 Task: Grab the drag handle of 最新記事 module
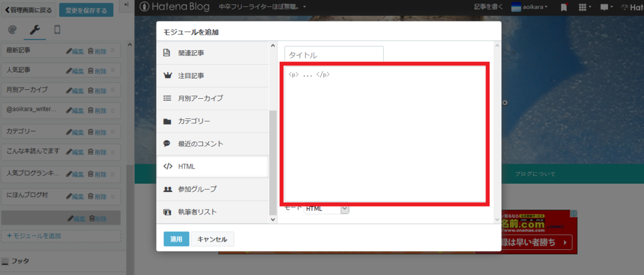click(113, 51)
